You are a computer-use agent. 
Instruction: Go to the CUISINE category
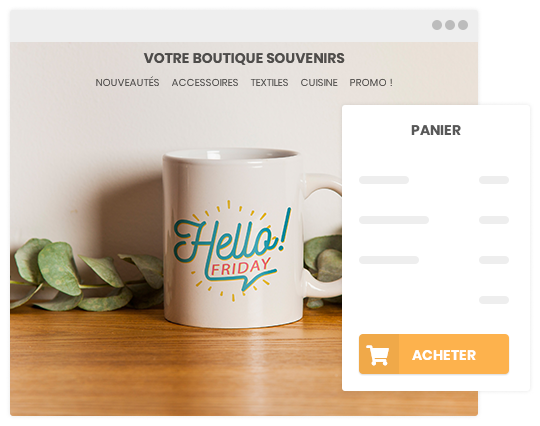coord(319,83)
